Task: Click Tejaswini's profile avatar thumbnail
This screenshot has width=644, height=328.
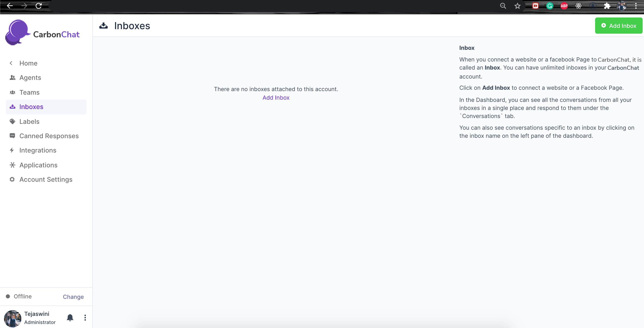Action: [13, 318]
